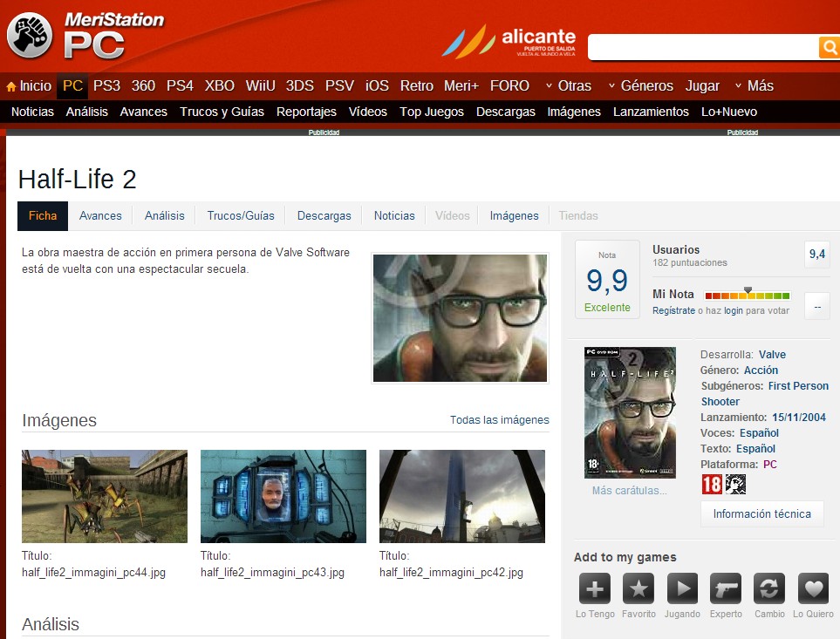
Task: Go to Retro platform section
Action: (x=416, y=86)
